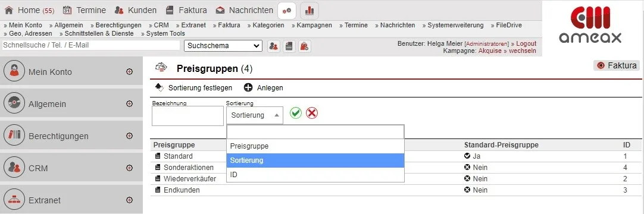
Task: Click the gears settings icon in the top navigation
Action: pyautogui.click(x=287, y=11)
